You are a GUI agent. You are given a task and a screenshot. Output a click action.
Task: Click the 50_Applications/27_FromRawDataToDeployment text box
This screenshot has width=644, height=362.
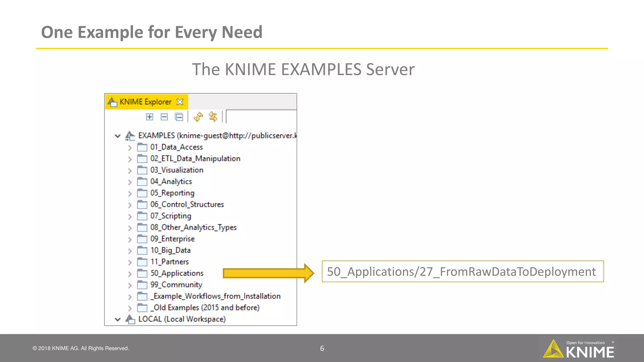462,271
